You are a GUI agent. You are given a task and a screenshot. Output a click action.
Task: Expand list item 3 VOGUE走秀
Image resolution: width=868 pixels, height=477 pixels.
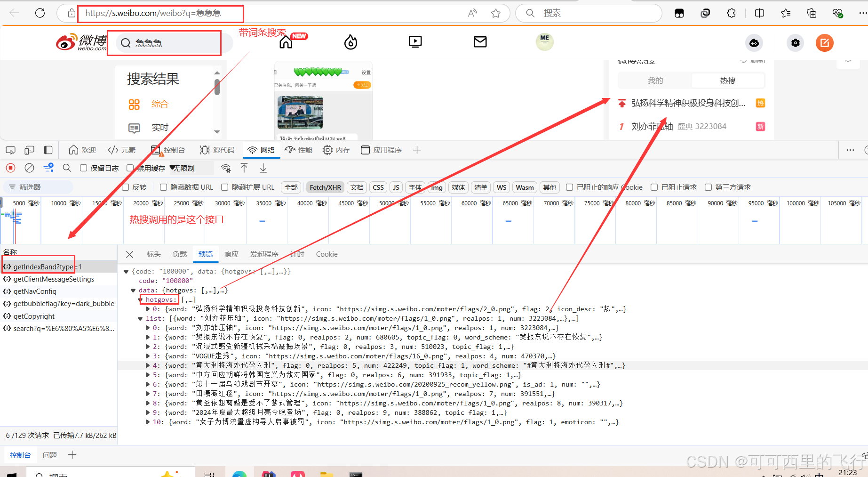click(x=148, y=356)
